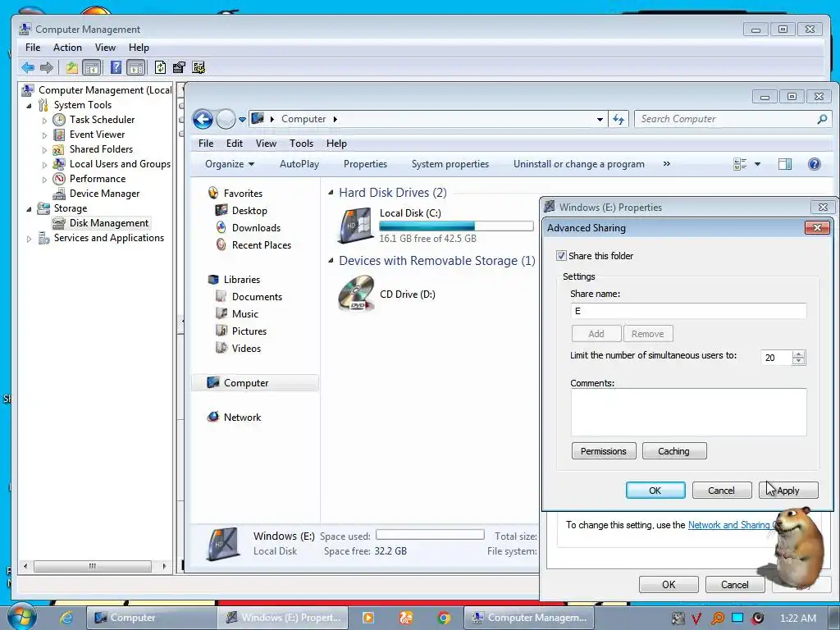
Task: Click Cancel in Advanced Sharing dialog
Action: click(721, 491)
